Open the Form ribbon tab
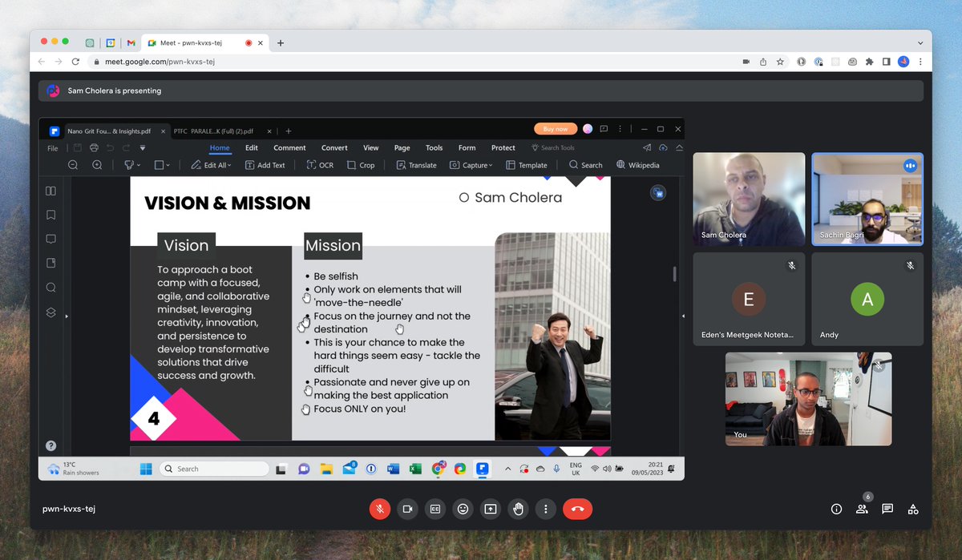This screenshot has height=560, width=962. (467, 147)
